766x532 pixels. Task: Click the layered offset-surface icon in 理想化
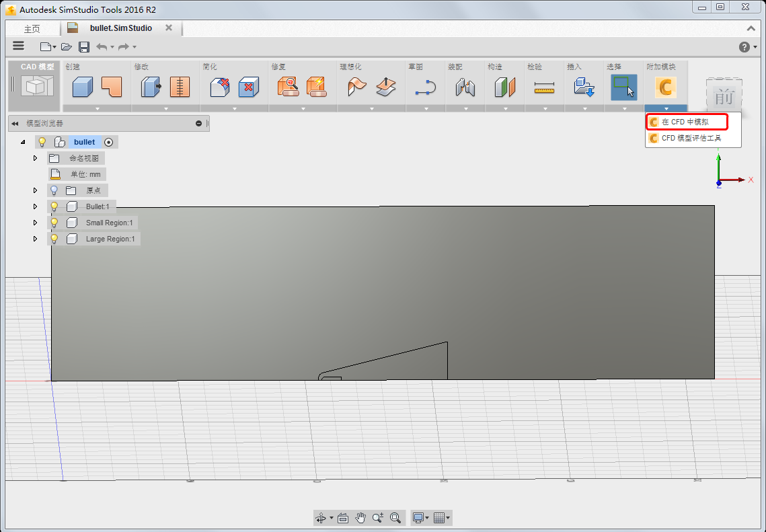pyautogui.click(x=386, y=87)
